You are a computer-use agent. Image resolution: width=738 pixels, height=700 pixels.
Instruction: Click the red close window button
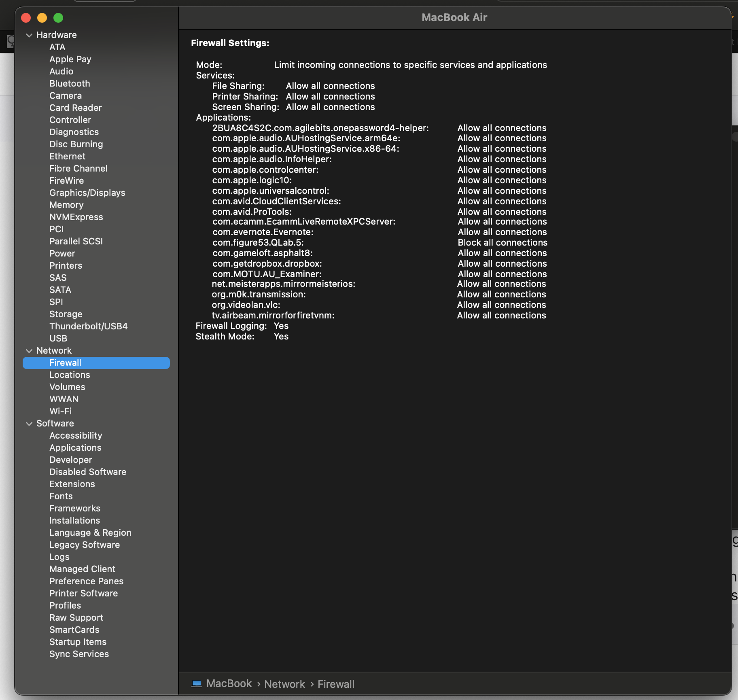coord(26,18)
